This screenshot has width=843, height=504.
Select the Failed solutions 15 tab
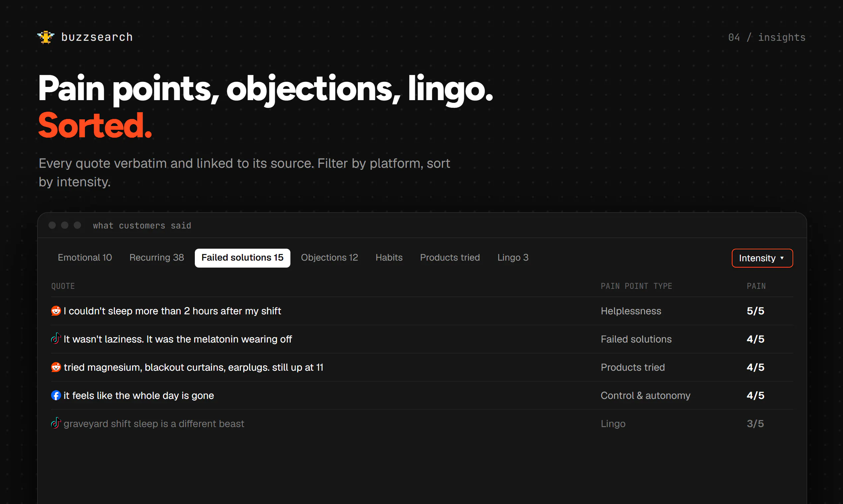click(x=242, y=258)
